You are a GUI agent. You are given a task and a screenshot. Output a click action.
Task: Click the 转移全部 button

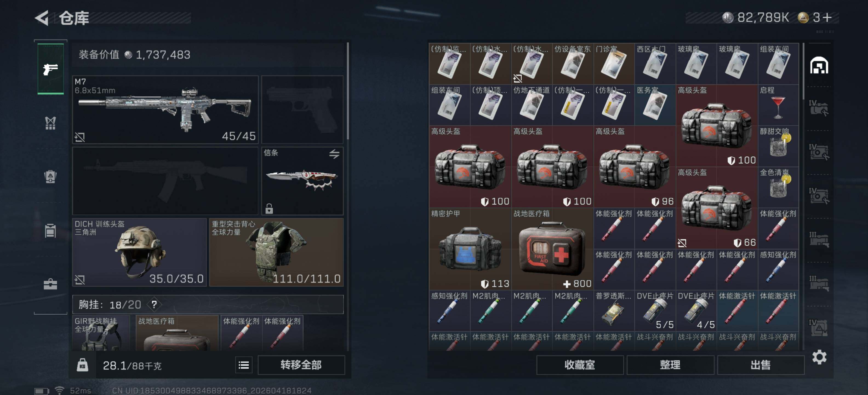point(301,365)
